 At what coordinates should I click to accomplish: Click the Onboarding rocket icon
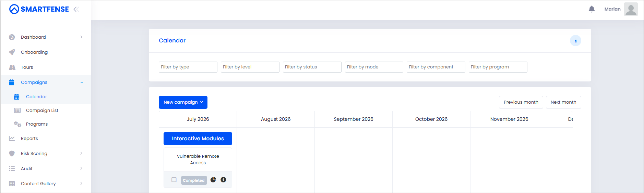pyautogui.click(x=12, y=52)
